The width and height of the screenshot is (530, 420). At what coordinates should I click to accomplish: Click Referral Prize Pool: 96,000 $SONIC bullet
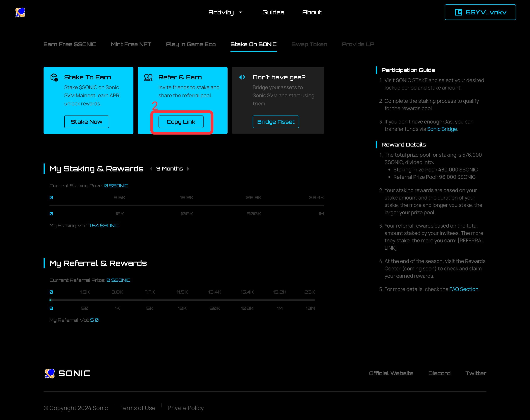pyautogui.click(x=434, y=177)
